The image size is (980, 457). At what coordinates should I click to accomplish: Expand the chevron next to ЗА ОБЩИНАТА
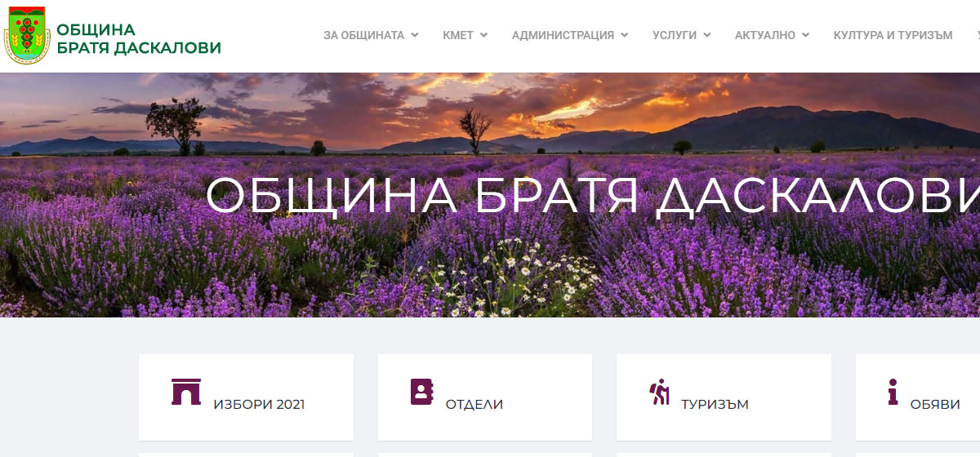point(415,35)
